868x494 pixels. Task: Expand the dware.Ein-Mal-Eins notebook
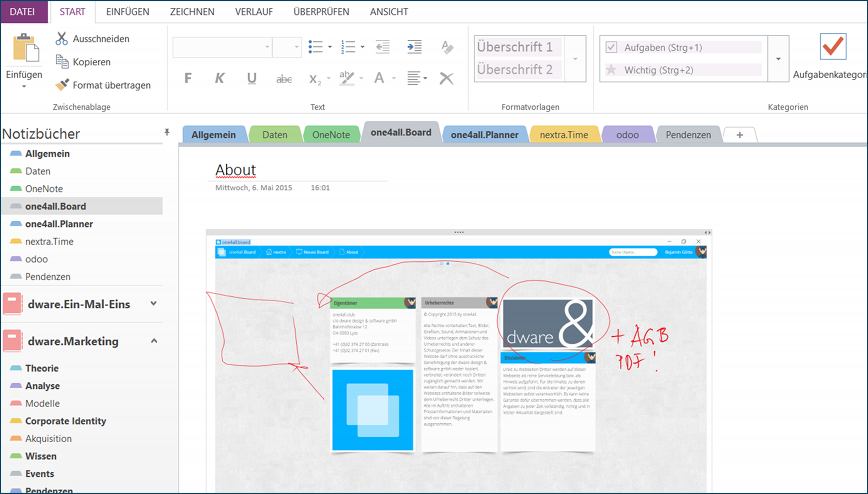pyautogui.click(x=154, y=304)
